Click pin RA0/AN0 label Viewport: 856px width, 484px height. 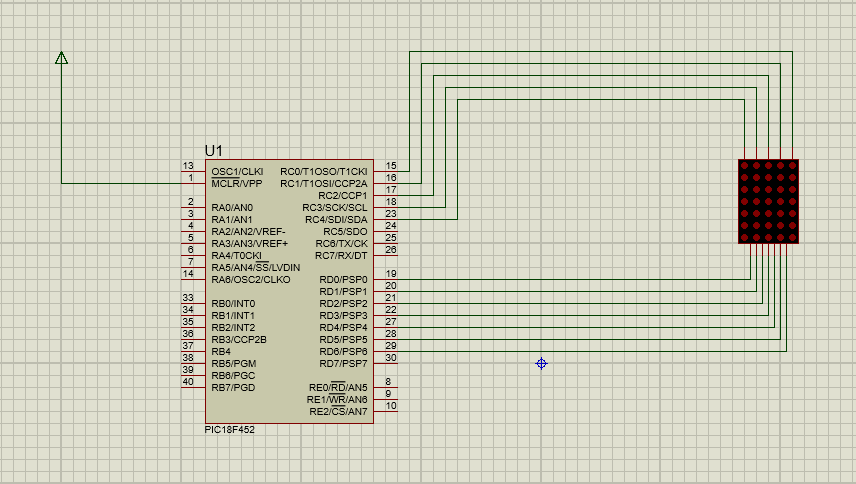coord(232,207)
